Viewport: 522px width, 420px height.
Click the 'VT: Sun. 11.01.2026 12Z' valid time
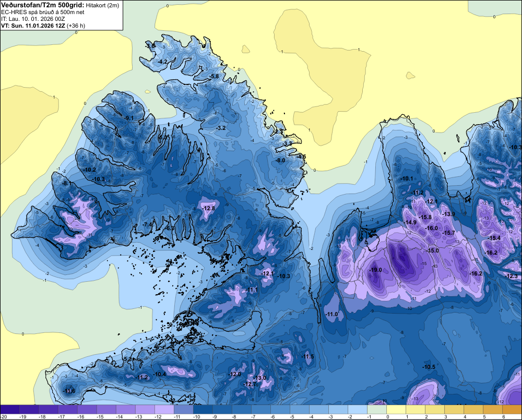pos(33,26)
